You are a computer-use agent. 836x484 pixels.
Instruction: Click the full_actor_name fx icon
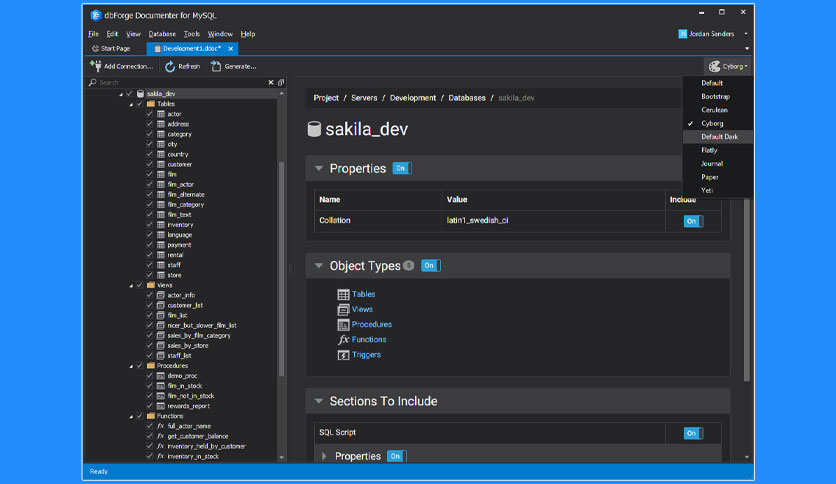coord(160,426)
